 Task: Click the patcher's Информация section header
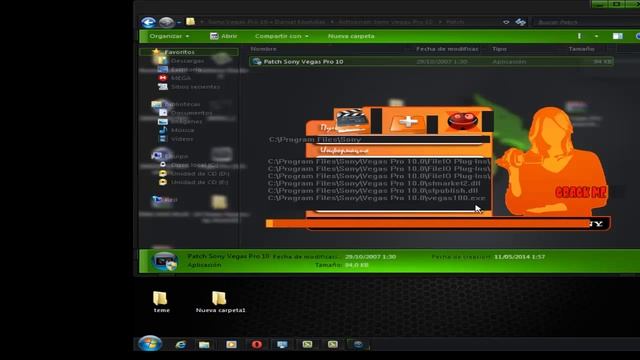click(x=344, y=151)
